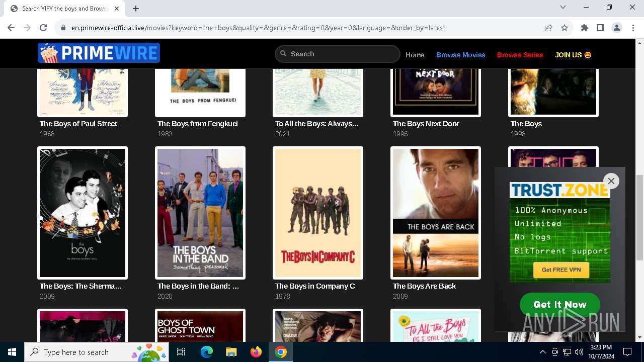Open The Boys Next Door poster
The height and width of the screenshot is (362, 644).
(436, 93)
